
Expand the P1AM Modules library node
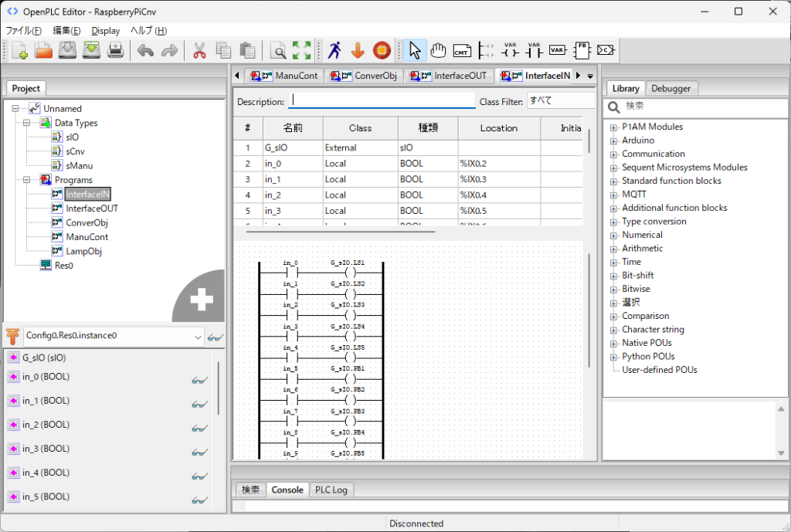click(x=613, y=127)
